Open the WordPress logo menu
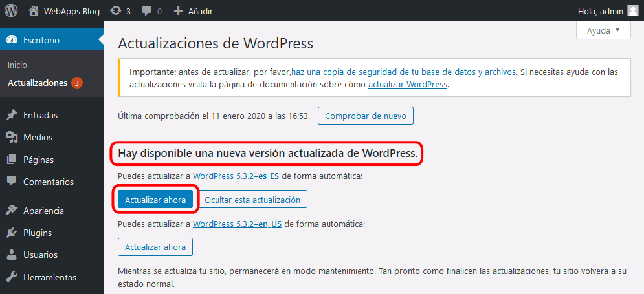 click(11, 10)
